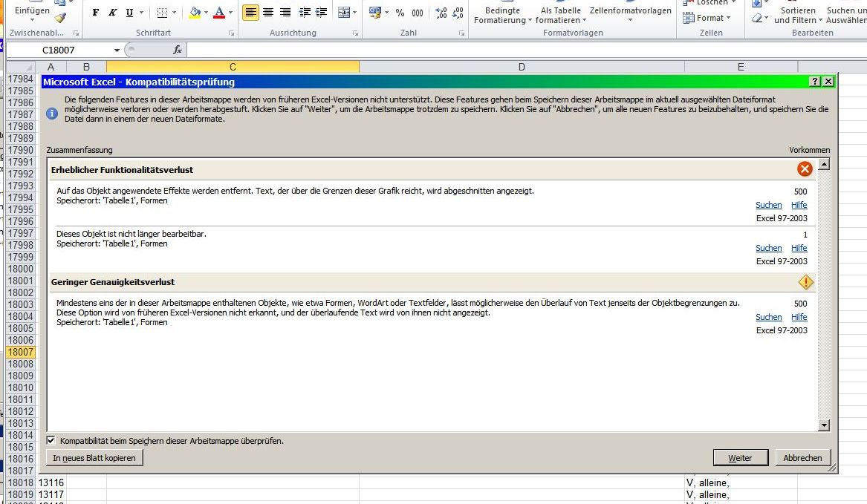The image size is (867, 504).
Task: Click cell containing 13117
Action: 51,494
